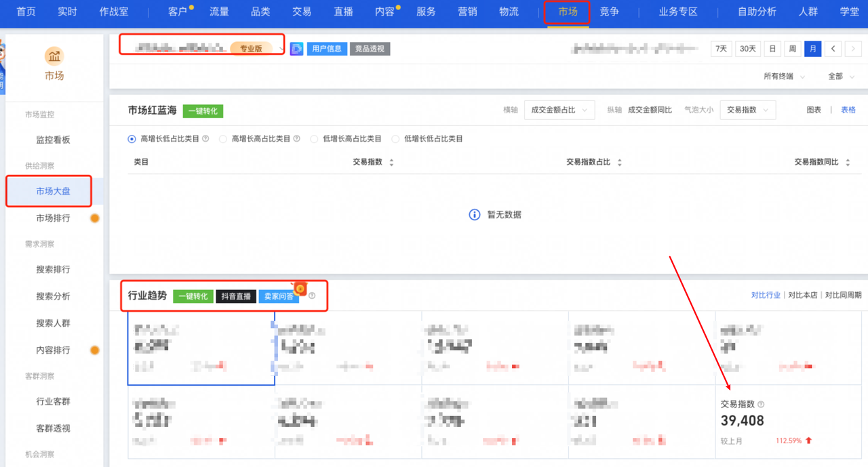Click 用户信息 button
868x467 pixels.
327,49
